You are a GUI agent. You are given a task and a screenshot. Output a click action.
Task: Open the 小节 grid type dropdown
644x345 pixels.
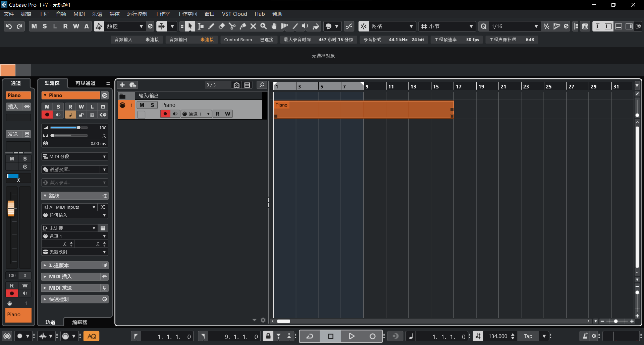(x=447, y=26)
